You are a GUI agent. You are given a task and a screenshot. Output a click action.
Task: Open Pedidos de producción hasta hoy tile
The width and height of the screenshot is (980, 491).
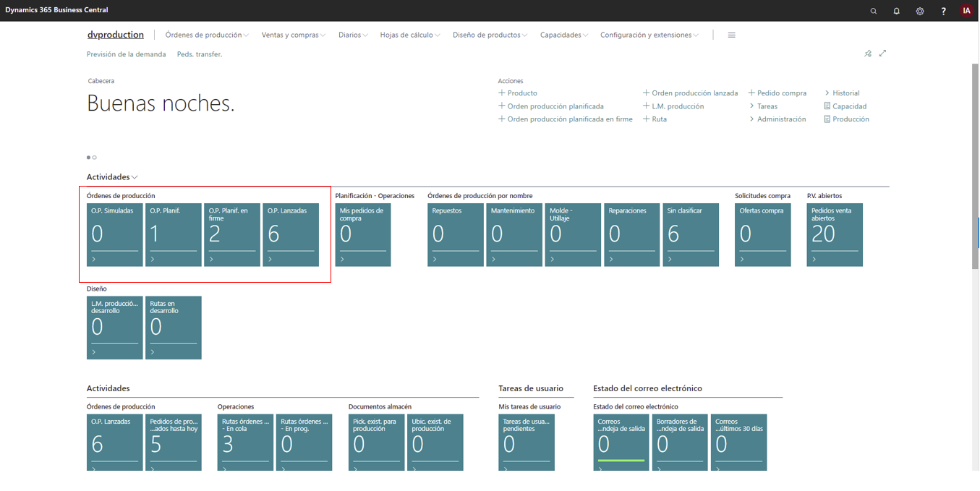coord(174,443)
